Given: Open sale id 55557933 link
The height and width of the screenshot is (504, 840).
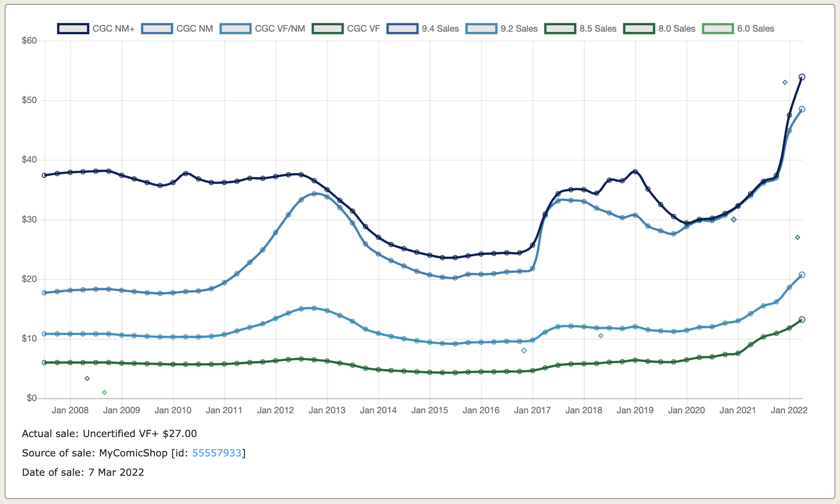Looking at the screenshot, I should pyautogui.click(x=217, y=453).
